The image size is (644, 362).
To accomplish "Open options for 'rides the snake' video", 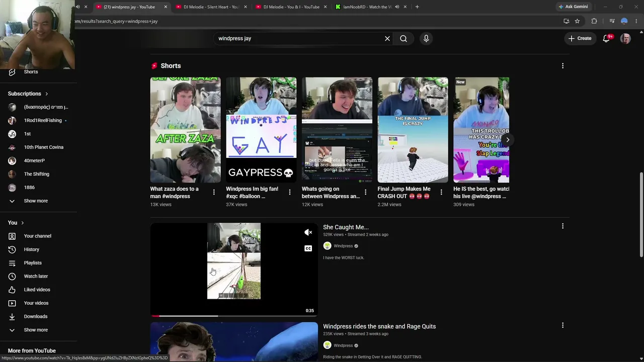I will (x=562, y=325).
